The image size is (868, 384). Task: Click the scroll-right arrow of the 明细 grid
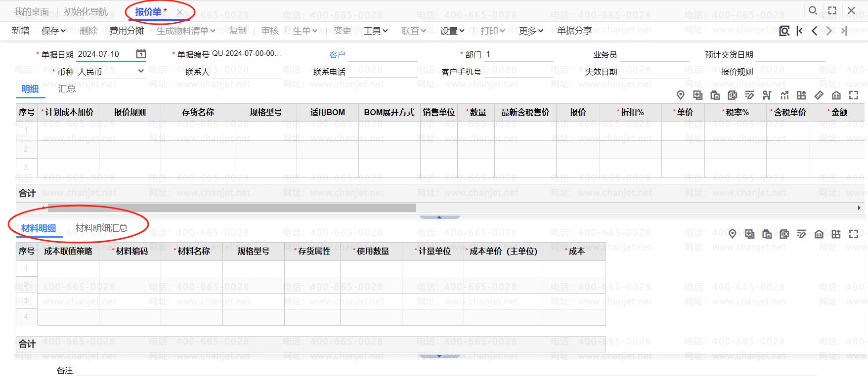(x=859, y=208)
